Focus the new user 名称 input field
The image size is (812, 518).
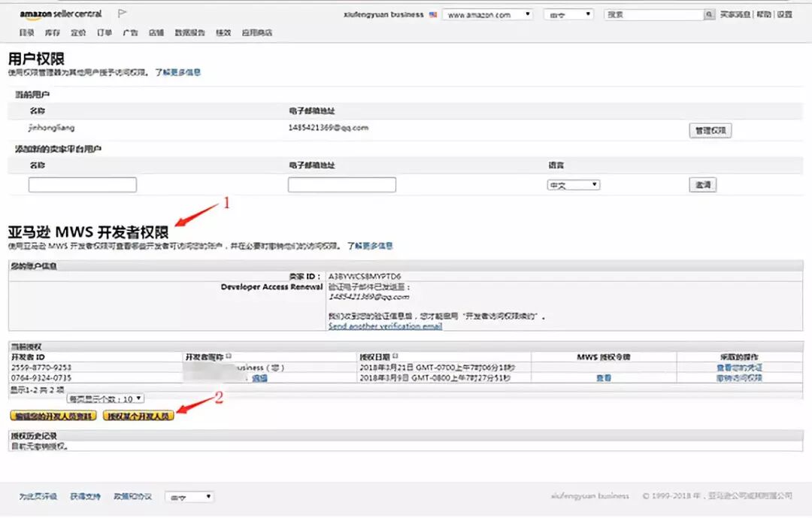click(x=83, y=185)
